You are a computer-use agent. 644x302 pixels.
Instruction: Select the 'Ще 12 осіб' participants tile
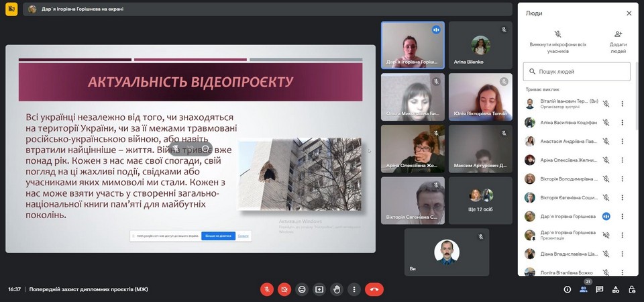click(x=480, y=199)
